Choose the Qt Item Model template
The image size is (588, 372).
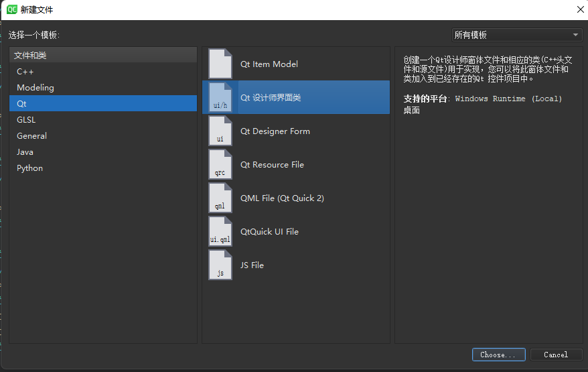pos(296,64)
